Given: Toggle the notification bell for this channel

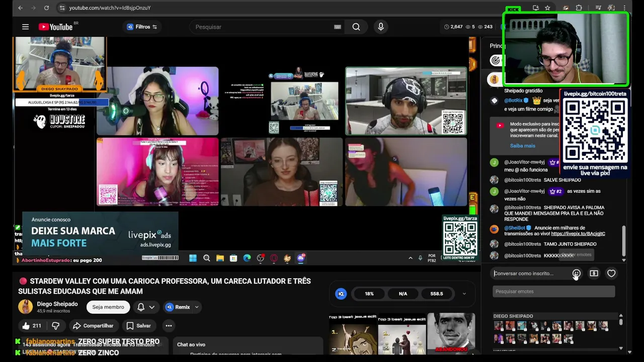Looking at the screenshot, I should (141, 307).
